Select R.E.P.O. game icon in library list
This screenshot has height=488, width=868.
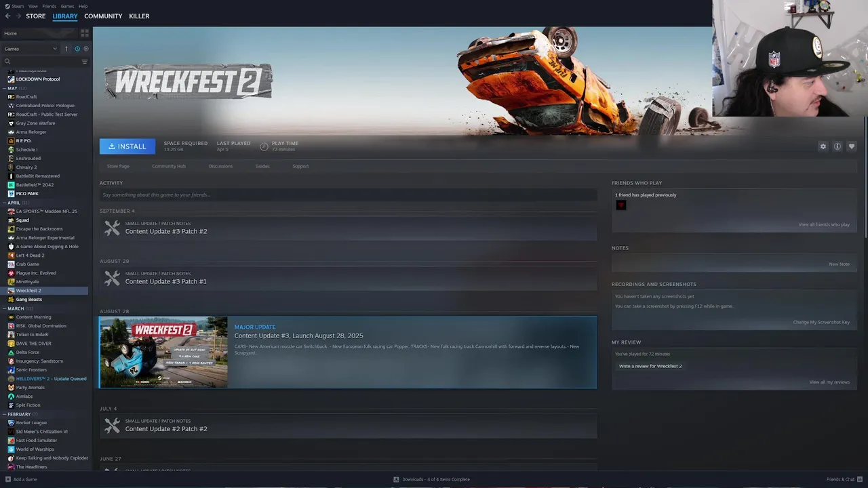[11, 141]
